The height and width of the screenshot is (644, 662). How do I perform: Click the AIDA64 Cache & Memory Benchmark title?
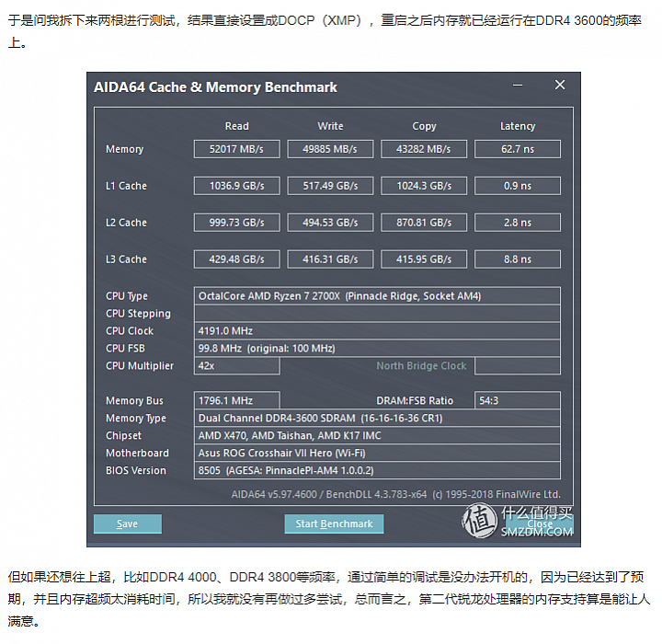tap(215, 87)
